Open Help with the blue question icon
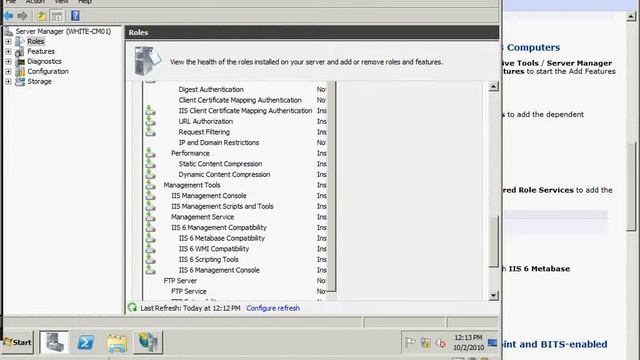 coord(75,16)
